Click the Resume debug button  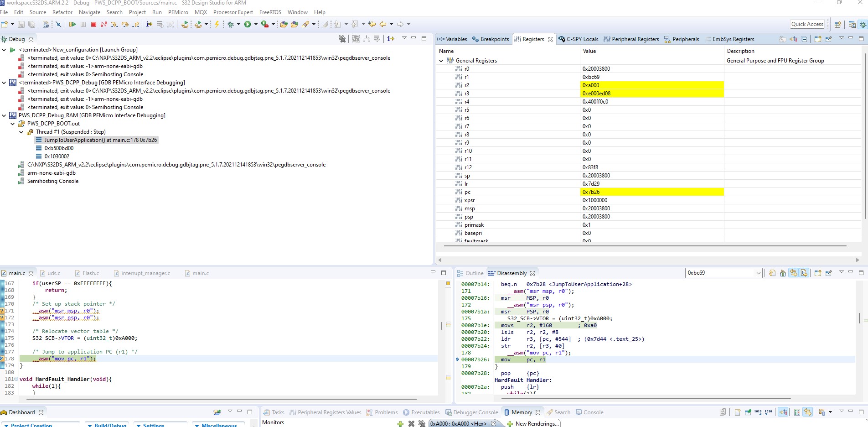coord(72,24)
